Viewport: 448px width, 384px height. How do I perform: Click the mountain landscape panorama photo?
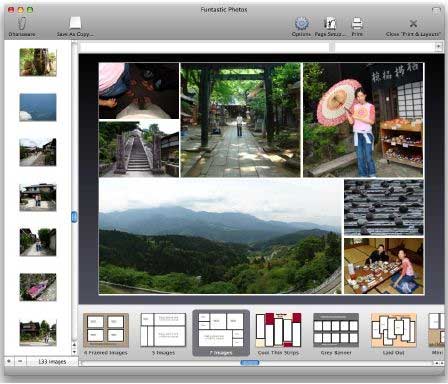tap(220, 237)
